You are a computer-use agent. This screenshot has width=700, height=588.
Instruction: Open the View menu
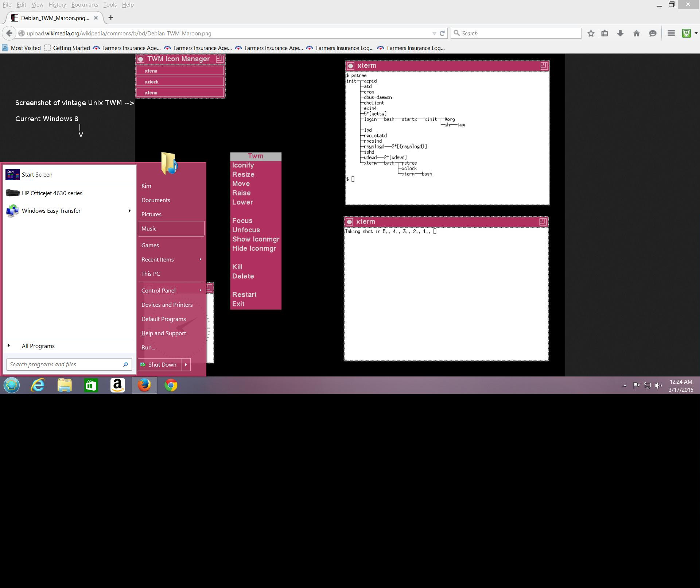37,5
